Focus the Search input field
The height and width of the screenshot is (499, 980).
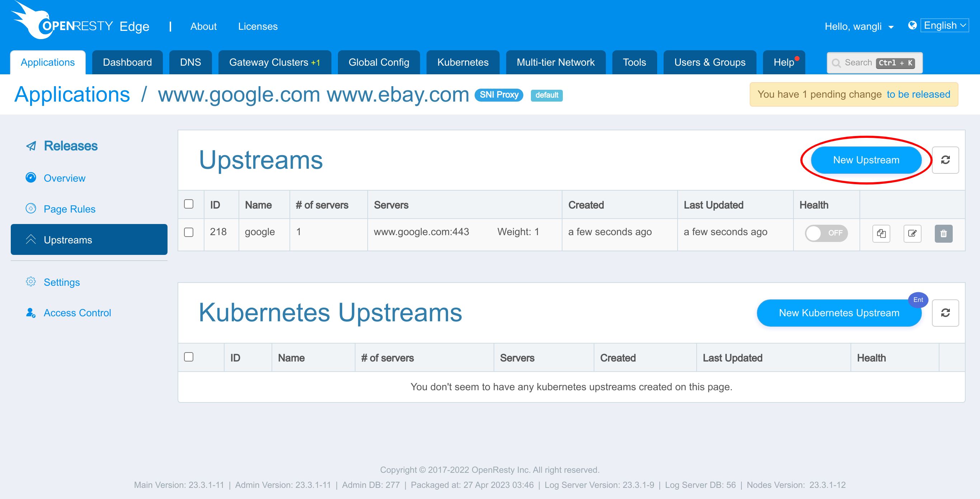click(x=875, y=63)
